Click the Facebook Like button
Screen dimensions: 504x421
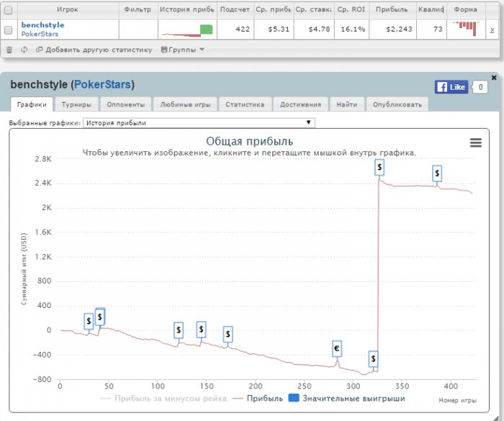point(451,86)
